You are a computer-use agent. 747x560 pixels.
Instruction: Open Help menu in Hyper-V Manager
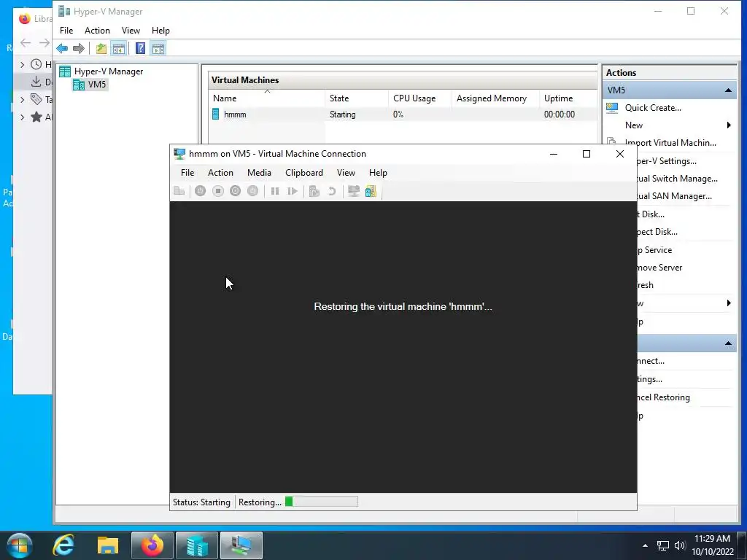pyautogui.click(x=160, y=31)
